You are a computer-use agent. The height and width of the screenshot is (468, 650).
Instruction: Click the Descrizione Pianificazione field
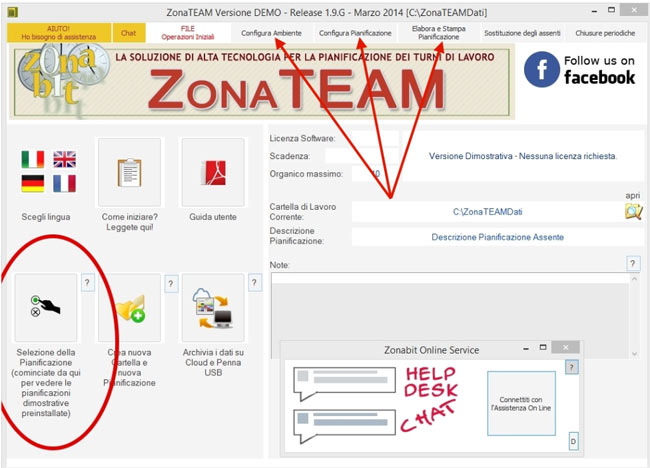pyautogui.click(x=497, y=237)
